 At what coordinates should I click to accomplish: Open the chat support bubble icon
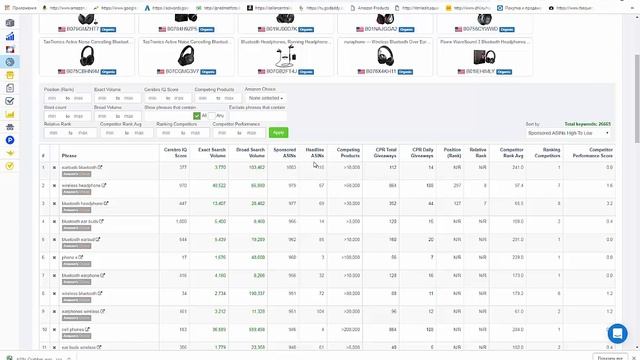pyautogui.click(x=617, y=333)
